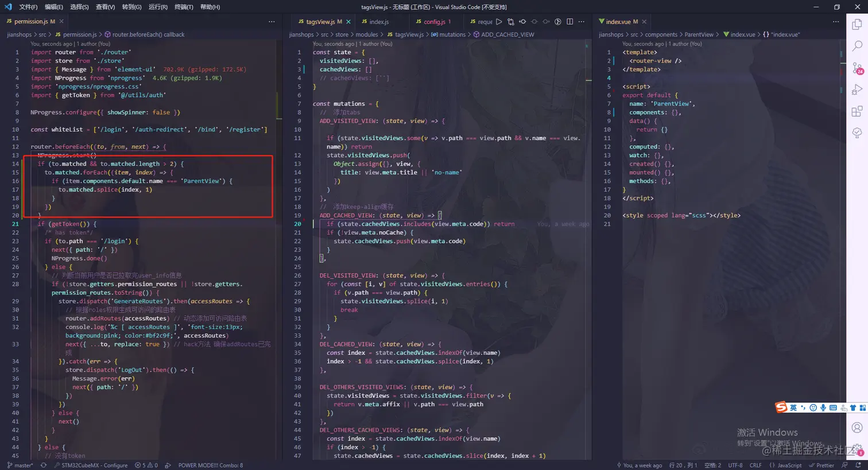The width and height of the screenshot is (868, 470).
Task: Open the 帮助(H) menu
Action: pos(210,7)
